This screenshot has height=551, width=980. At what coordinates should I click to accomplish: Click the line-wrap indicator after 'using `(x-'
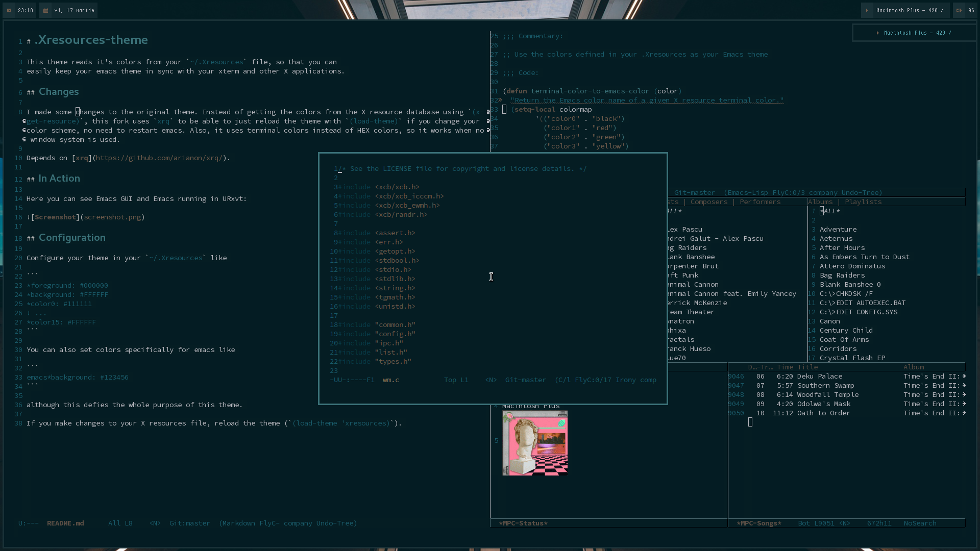point(488,112)
